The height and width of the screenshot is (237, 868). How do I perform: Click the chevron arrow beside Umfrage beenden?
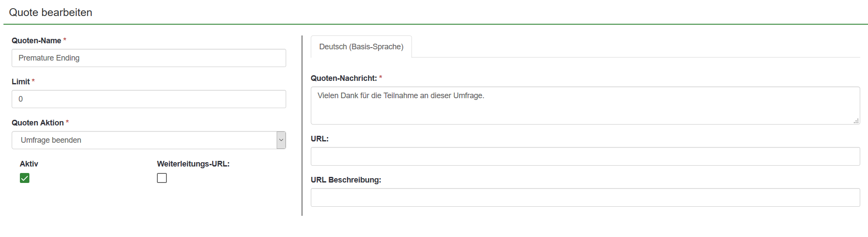281,140
